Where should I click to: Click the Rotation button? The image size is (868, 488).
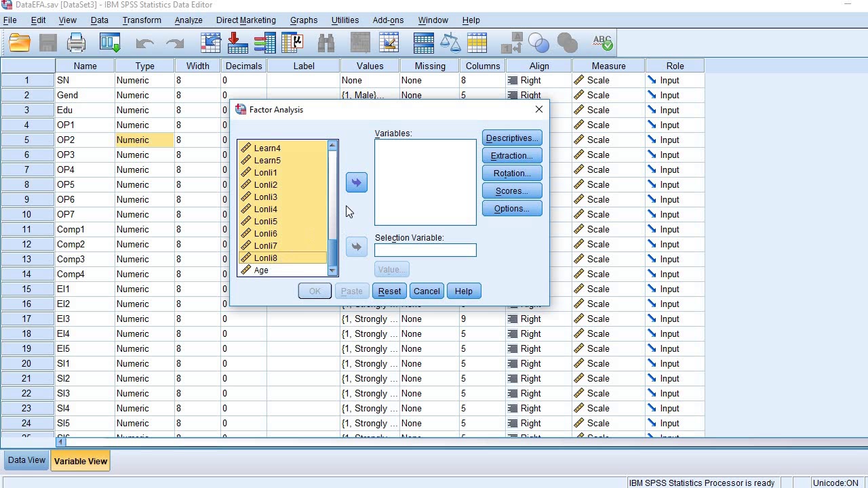(512, 174)
